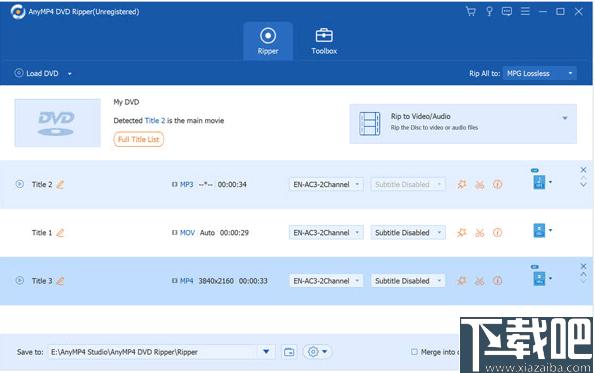Show media info for Title 3
This screenshot has height=373, width=595.
tap(497, 281)
